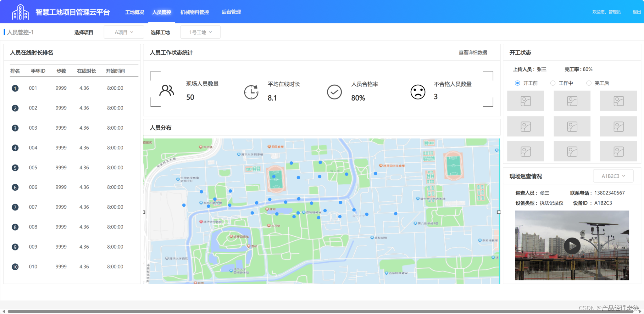644x314 pixels.
Task: Click the 步数 column header
Action: pyautogui.click(x=61, y=71)
